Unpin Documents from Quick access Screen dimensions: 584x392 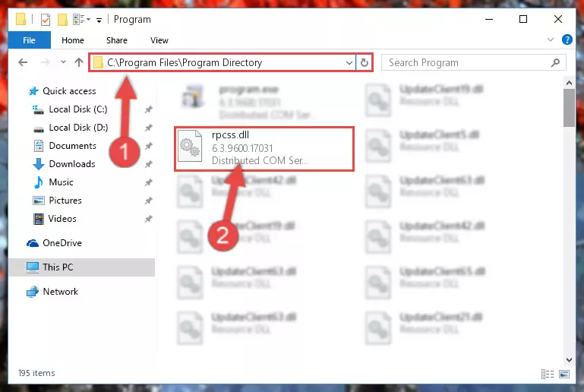point(149,146)
